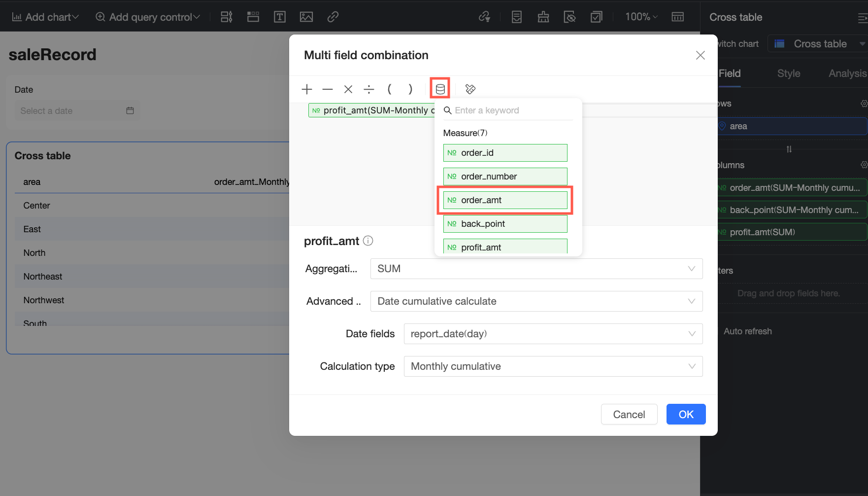Click the field database icon
868x496 pixels.
440,89
